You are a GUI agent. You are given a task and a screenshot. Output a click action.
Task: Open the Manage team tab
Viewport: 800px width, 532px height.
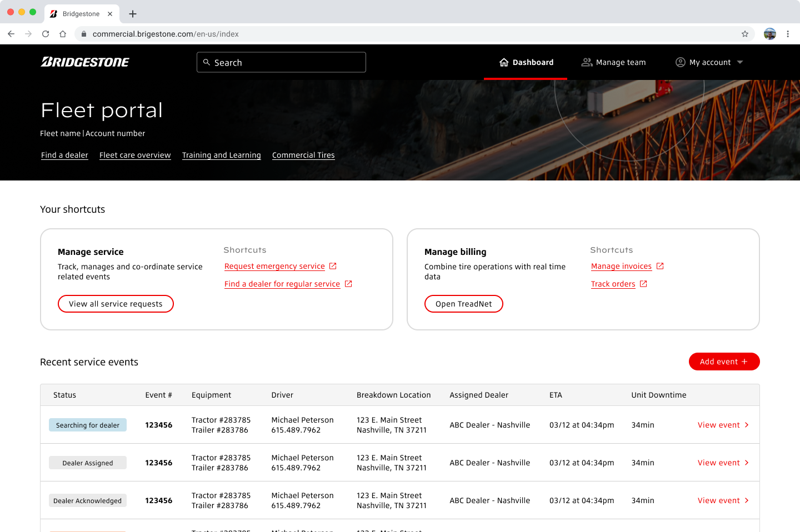(613, 62)
